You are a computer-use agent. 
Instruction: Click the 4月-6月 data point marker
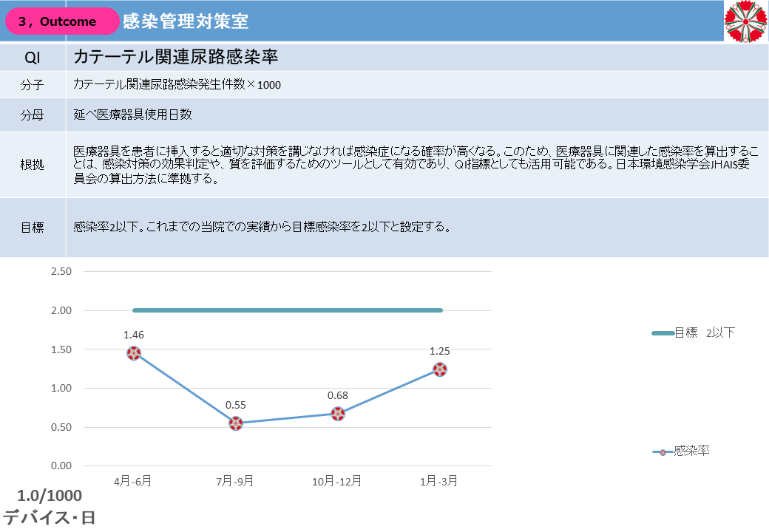(x=134, y=353)
